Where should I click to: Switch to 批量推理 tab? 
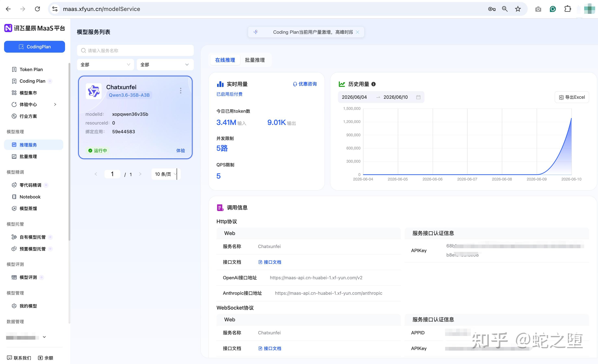point(255,60)
